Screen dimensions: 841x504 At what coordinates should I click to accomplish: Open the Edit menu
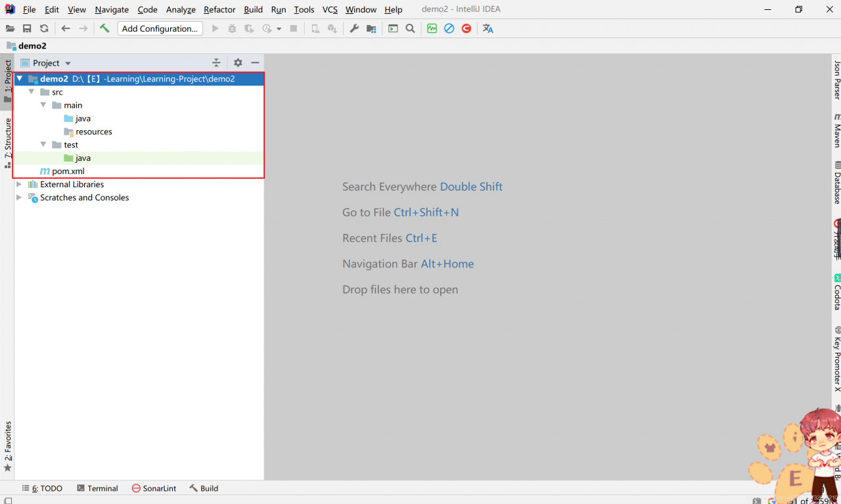coord(52,9)
